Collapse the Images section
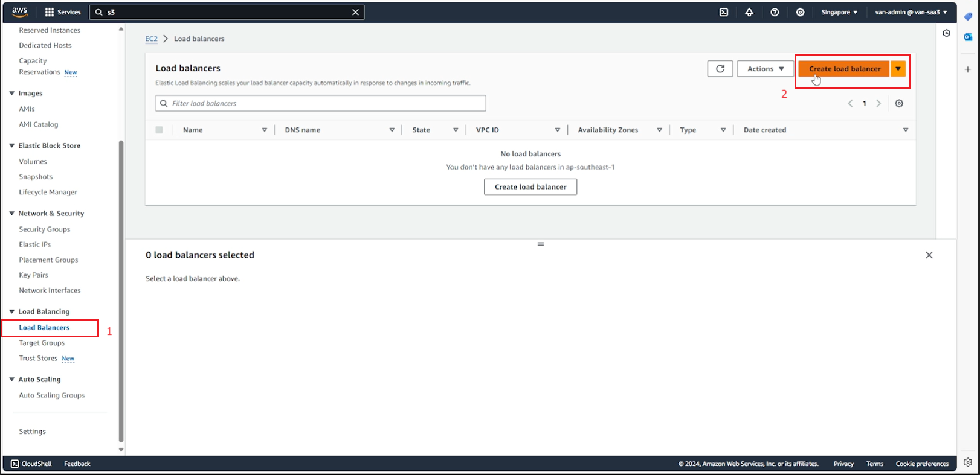The image size is (980, 475). tap(11, 93)
